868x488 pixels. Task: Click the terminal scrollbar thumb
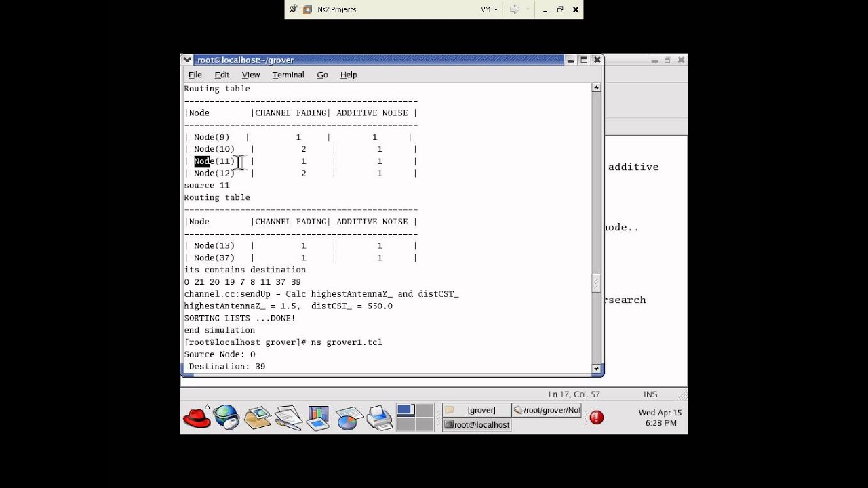[596, 283]
